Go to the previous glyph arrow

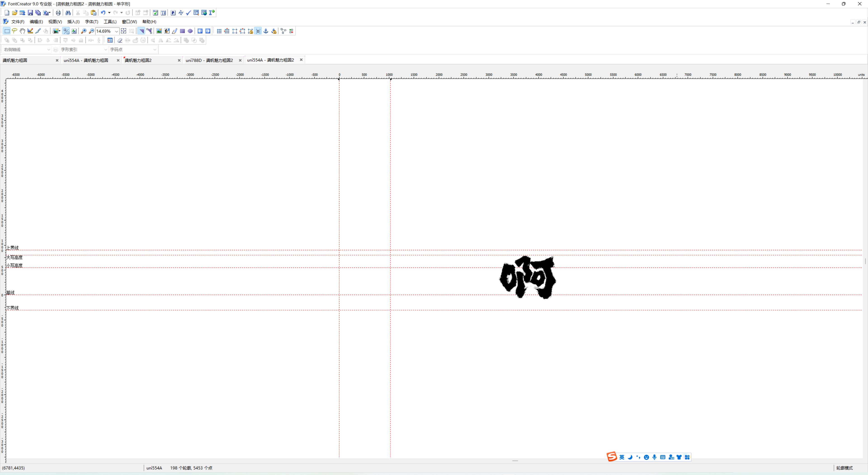200,31
